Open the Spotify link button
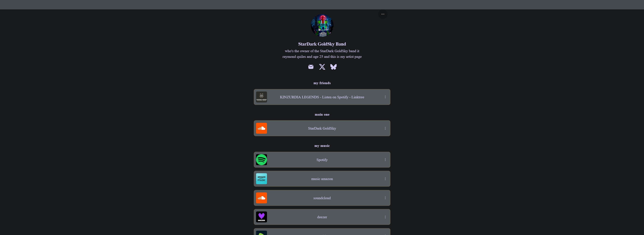644x235 pixels. point(322,159)
